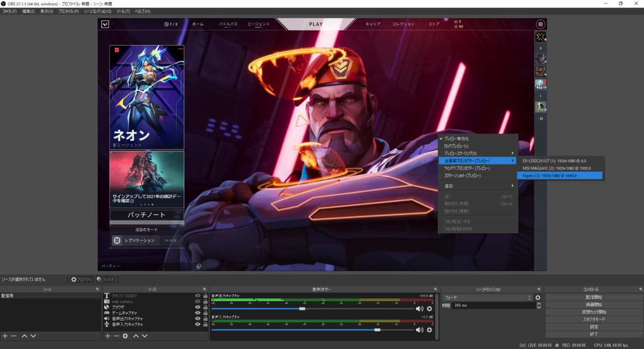The height and width of the screenshot is (349, 644).
Task: Click remove scene minus button in シーン panel
Action: 14,336
